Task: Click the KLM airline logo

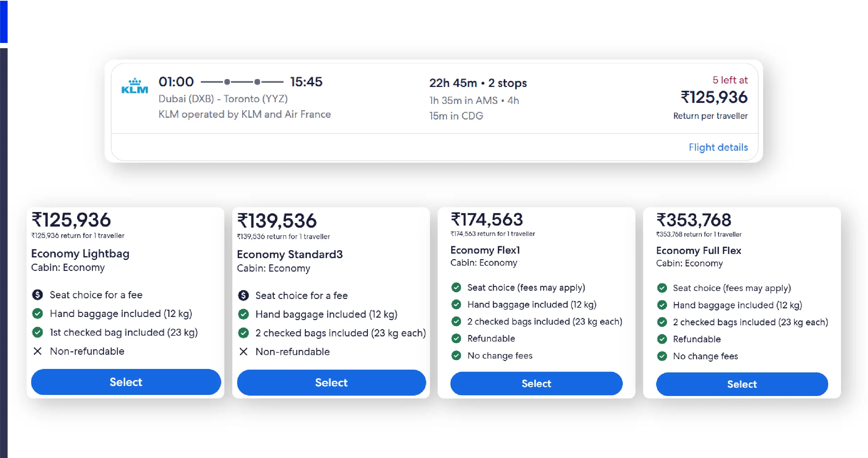Action: click(135, 86)
